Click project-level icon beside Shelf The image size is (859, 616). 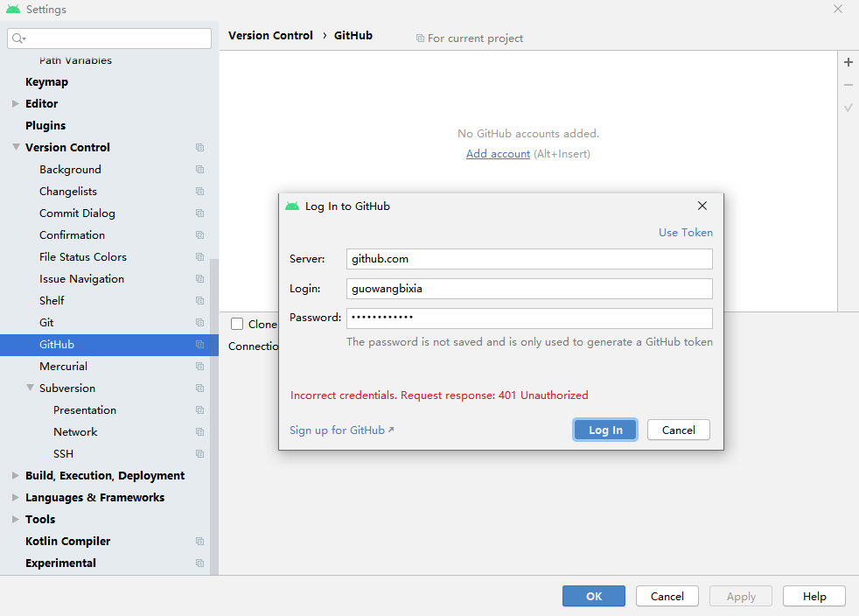[200, 301]
